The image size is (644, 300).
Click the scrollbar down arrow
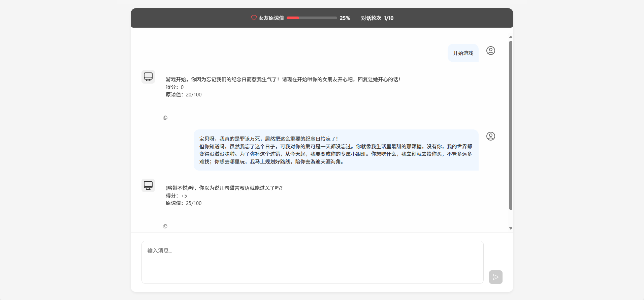[511, 228]
